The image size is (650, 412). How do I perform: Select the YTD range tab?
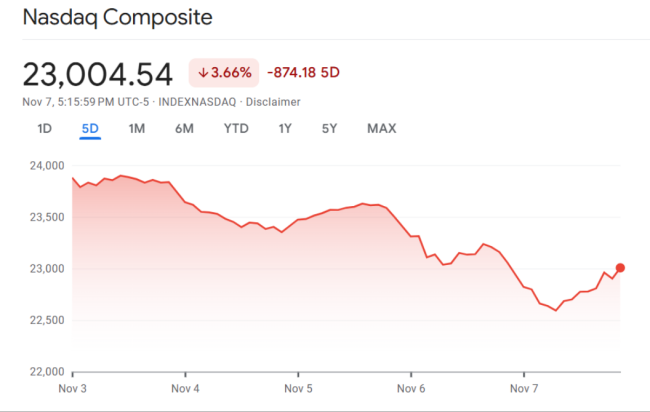click(x=236, y=128)
